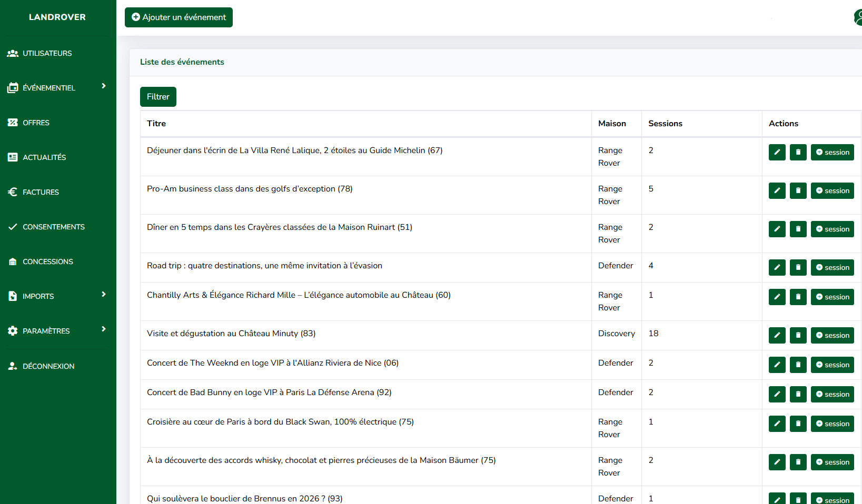Delete the Concert de Bad Bunny event

(798, 394)
